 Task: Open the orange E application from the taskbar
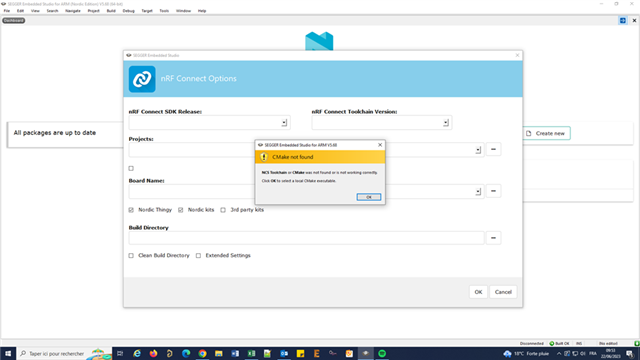pyautogui.click(x=317, y=353)
